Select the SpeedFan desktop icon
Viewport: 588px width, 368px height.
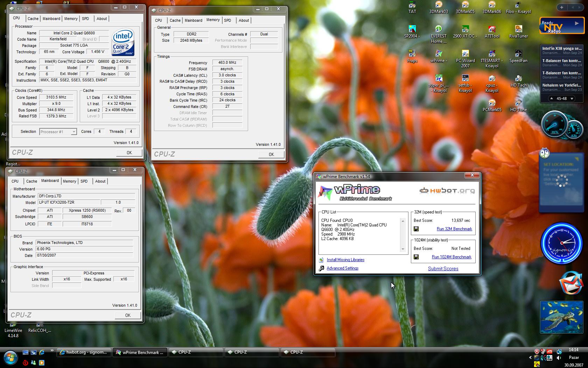[518, 56]
